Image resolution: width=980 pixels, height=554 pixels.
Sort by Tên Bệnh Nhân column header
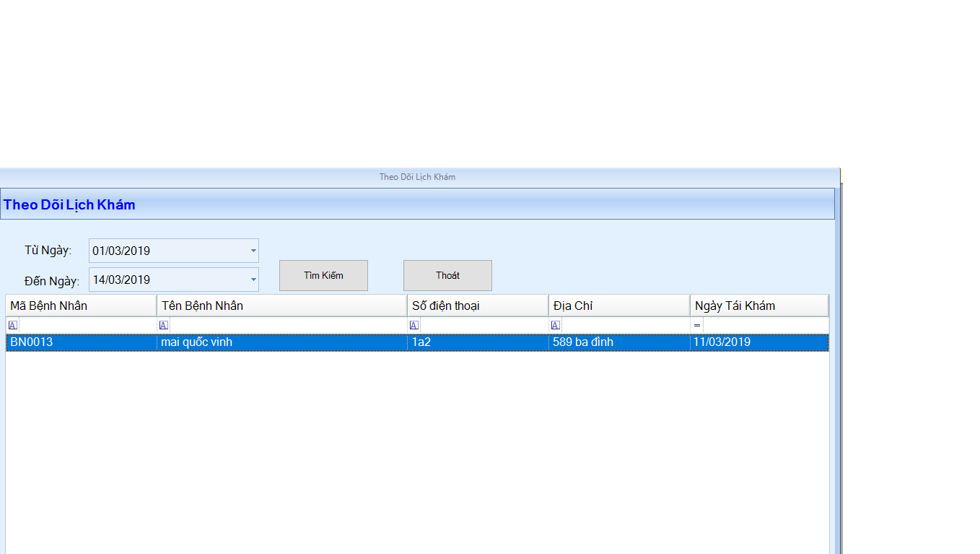click(x=281, y=306)
